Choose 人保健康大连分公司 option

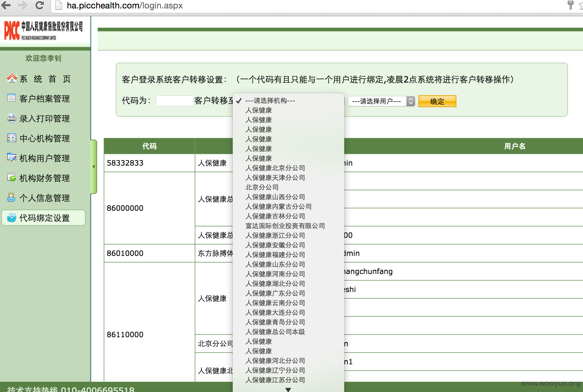click(288, 313)
